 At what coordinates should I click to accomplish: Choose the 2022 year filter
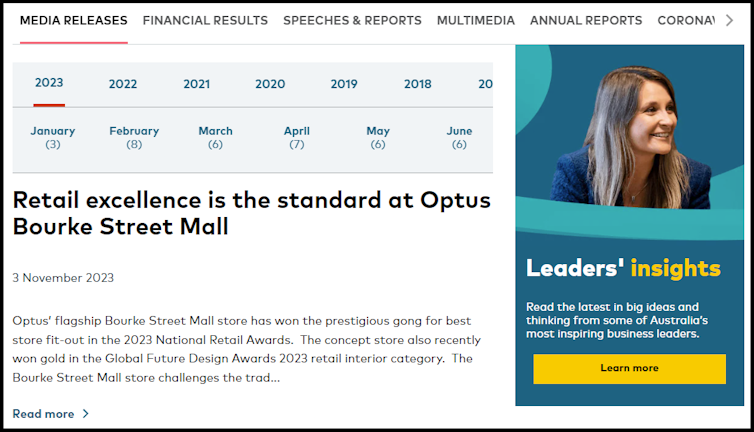tap(123, 84)
